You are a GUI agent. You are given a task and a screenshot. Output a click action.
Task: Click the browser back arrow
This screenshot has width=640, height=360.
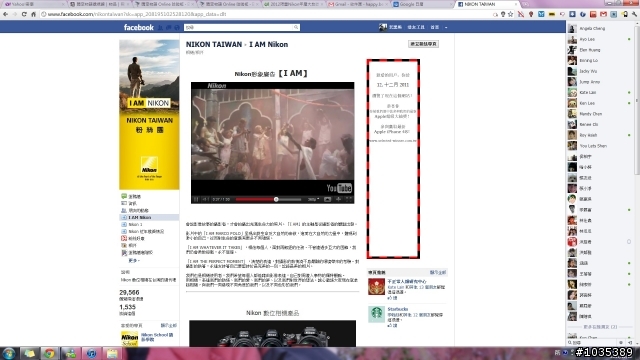[5, 14]
